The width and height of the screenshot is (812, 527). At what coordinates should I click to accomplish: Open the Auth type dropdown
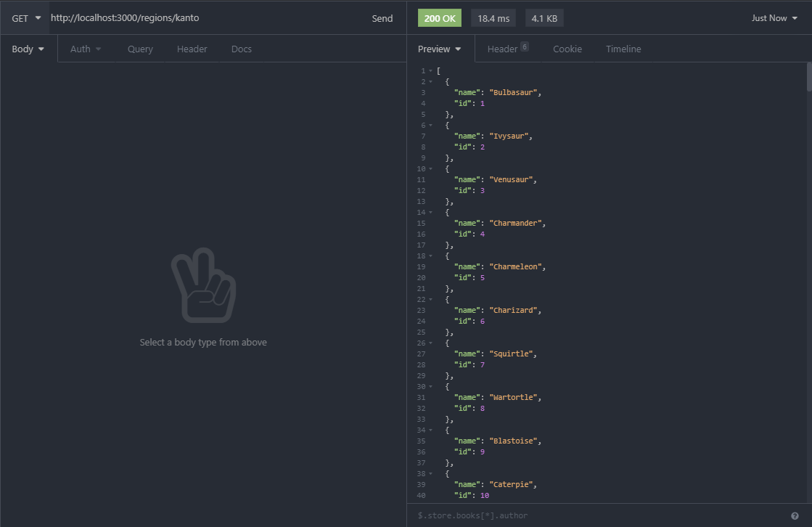point(85,49)
